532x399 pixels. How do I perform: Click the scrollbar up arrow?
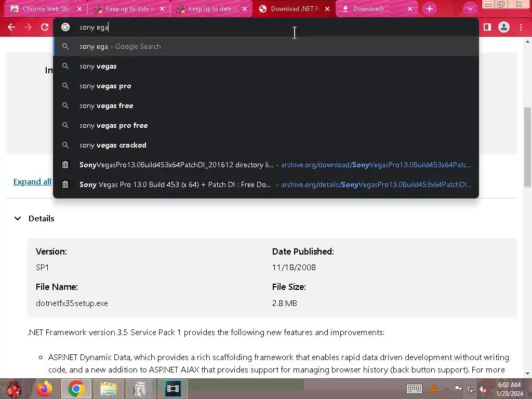coord(528,42)
